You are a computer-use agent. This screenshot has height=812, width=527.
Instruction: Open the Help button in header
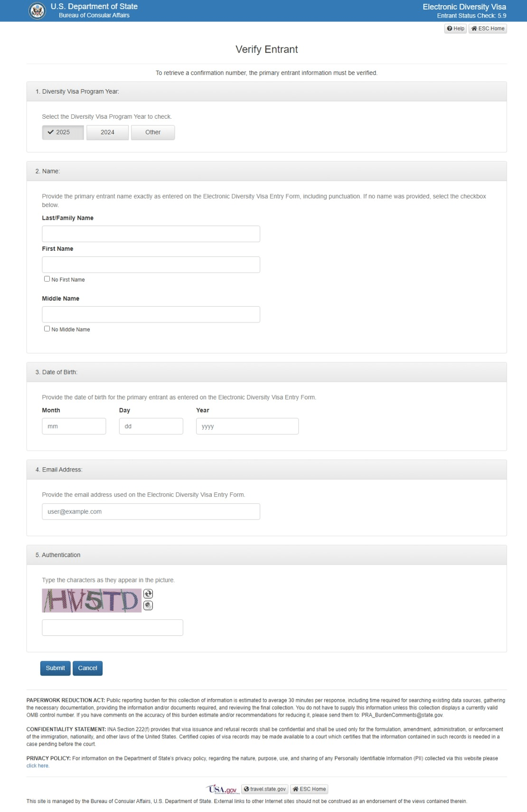pyautogui.click(x=455, y=28)
